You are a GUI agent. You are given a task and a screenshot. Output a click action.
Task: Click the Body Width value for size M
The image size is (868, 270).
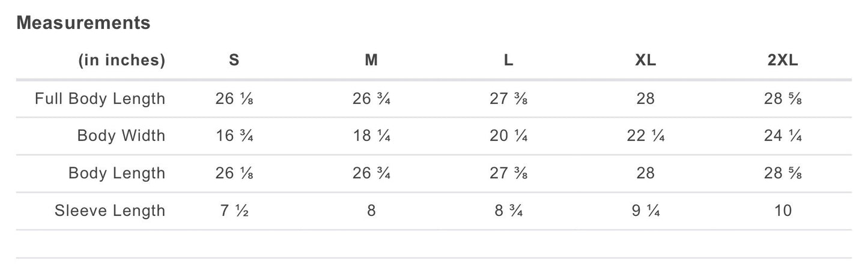click(x=372, y=136)
